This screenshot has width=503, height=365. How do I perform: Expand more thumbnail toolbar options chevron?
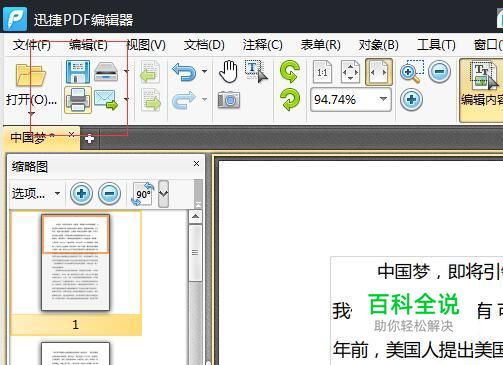click(163, 194)
